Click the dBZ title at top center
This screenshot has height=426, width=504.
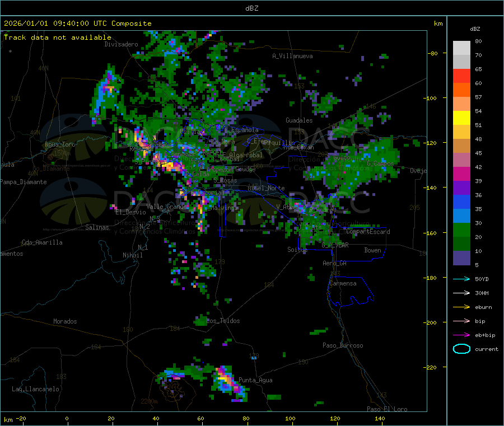coord(251,8)
